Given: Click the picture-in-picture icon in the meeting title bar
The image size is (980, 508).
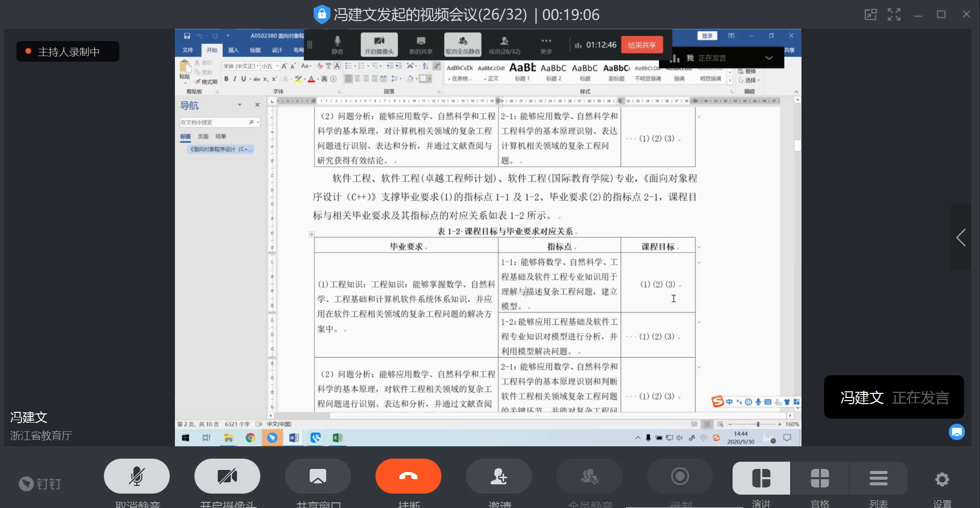Looking at the screenshot, I should [x=870, y=14].
